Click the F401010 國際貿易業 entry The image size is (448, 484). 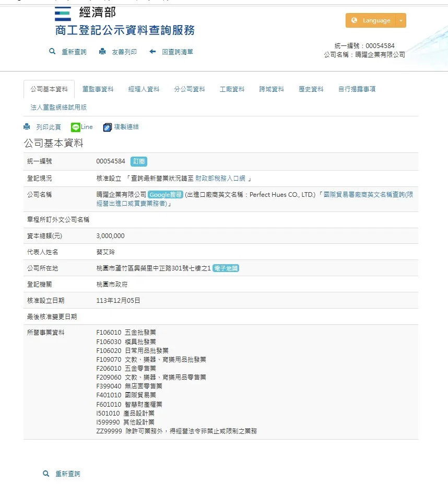(x=126, y=395)
